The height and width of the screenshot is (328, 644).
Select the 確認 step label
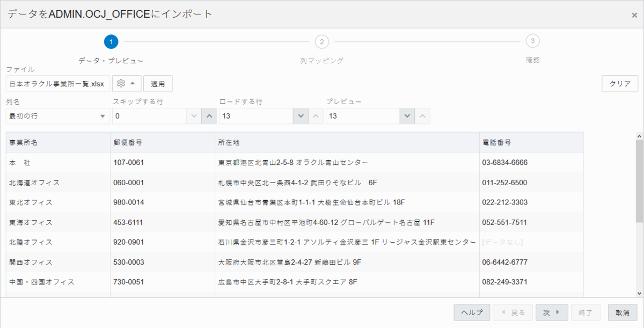(x=533, y=60)
